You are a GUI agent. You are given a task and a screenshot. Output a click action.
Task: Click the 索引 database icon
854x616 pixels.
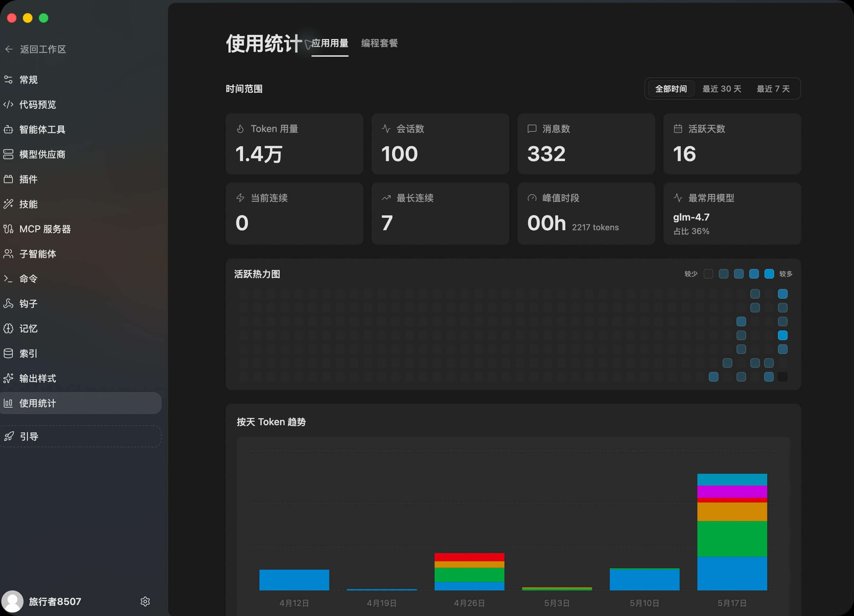8,353
